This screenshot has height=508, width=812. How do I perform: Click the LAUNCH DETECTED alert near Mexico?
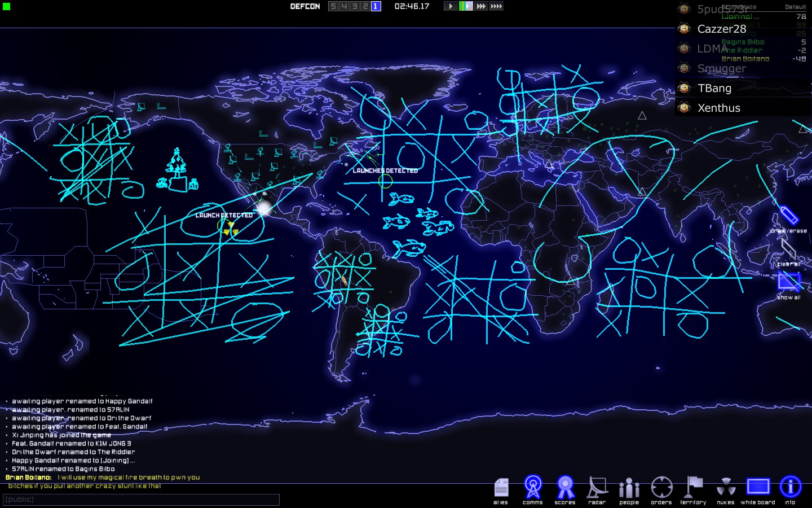[224, 216]
